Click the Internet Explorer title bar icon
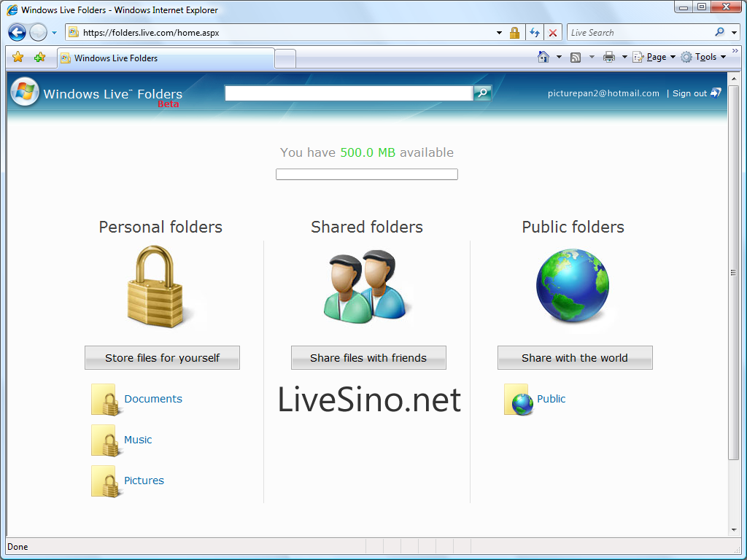This screenshot has width=747, height=560. tap(12, 10)
